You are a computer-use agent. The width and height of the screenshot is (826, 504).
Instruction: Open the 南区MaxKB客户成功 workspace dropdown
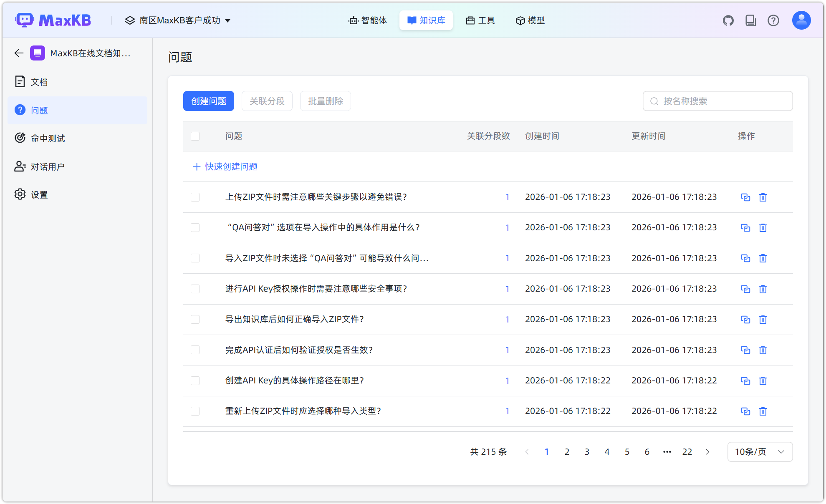(178, 20)
